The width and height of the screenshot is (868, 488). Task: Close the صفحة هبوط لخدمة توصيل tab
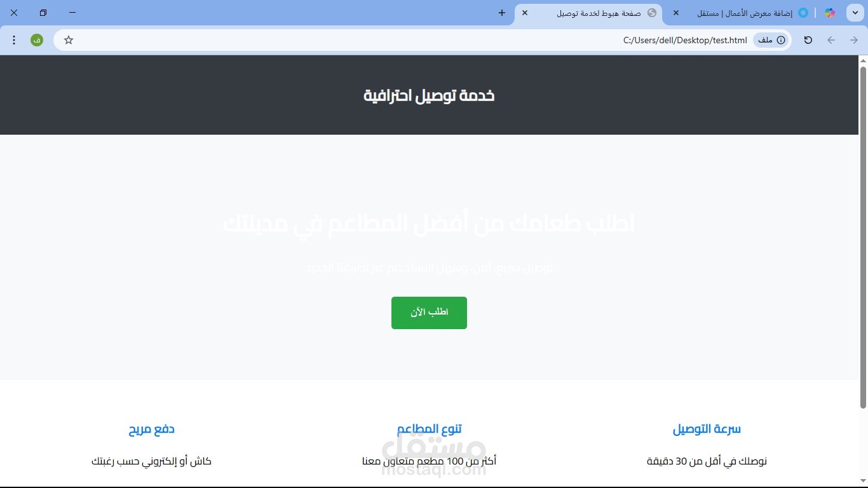point(525,13)
